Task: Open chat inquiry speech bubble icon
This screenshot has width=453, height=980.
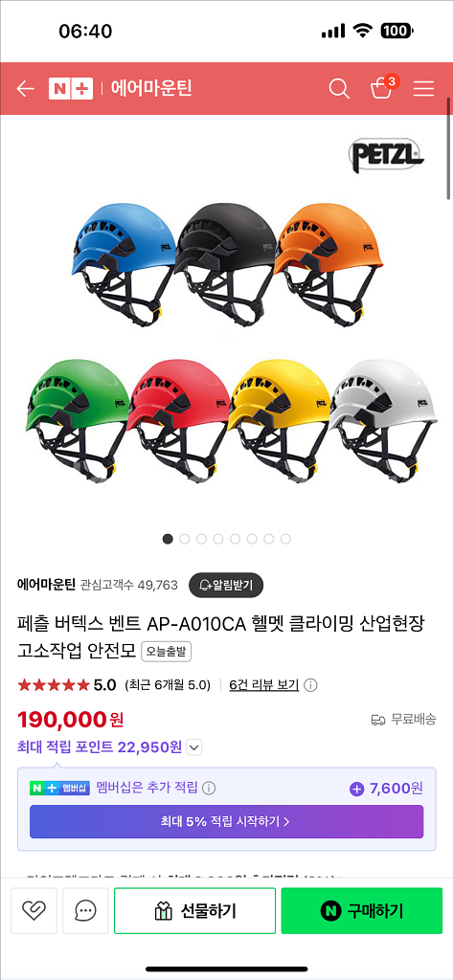Action: [85, 911]
